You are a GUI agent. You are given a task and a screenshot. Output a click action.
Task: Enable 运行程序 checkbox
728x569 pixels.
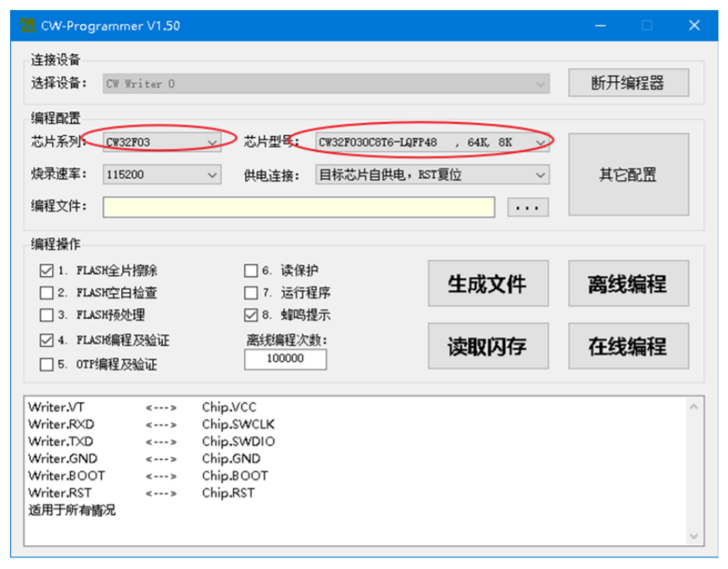click(x=251, y=292)
